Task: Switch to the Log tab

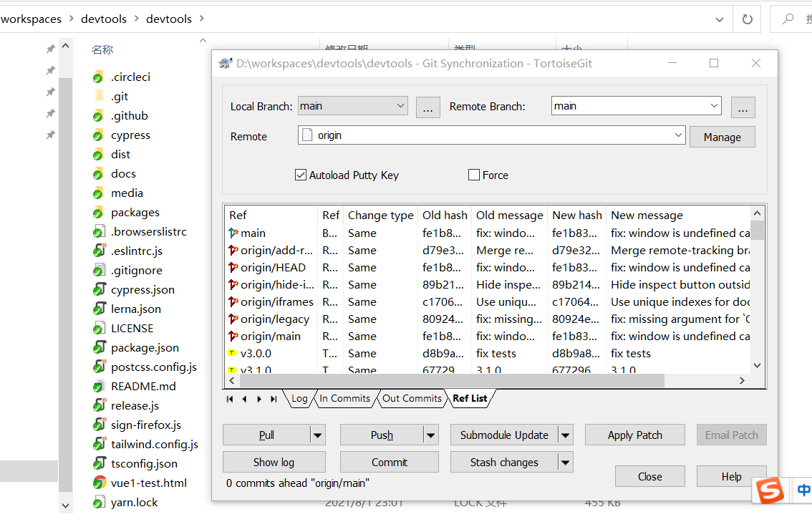Action: (x=299, y=398)
